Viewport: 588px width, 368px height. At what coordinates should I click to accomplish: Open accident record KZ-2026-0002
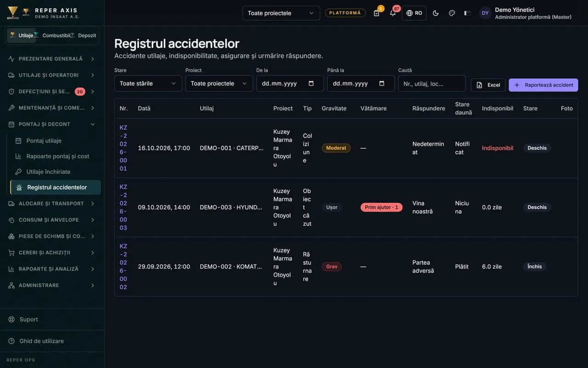click(123, 267)
